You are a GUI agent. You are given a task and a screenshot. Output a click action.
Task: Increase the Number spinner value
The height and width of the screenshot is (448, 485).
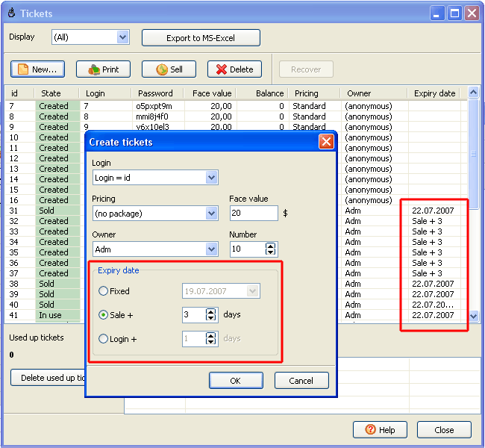[x=270, y=246]
